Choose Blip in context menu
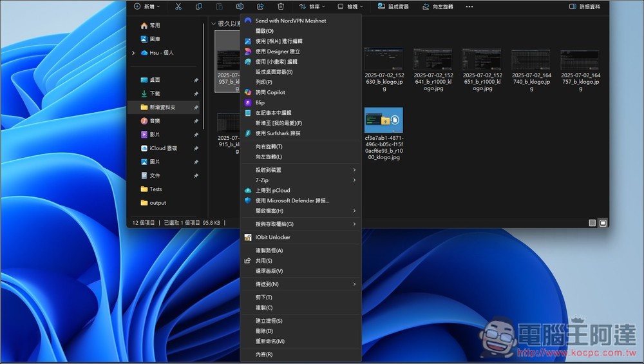Screen dimensions: 644x364 tap(301, 102)
